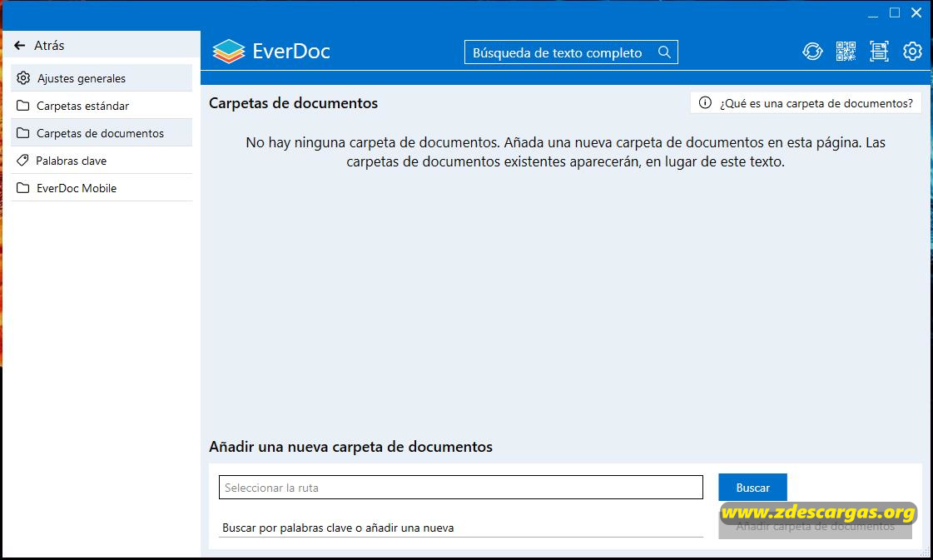Open the QR code icon
Viewport: 933px width, 560px height.
(x=846, y=52)
